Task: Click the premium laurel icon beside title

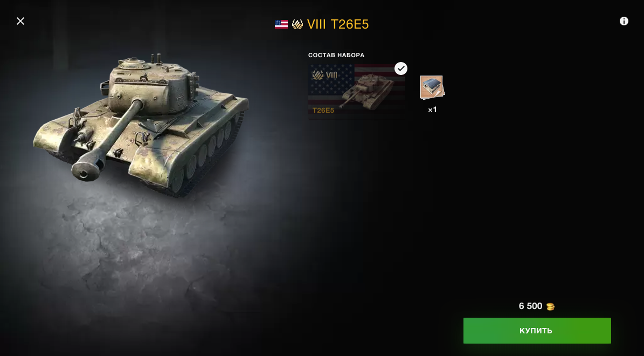Action: pos(297,24)
